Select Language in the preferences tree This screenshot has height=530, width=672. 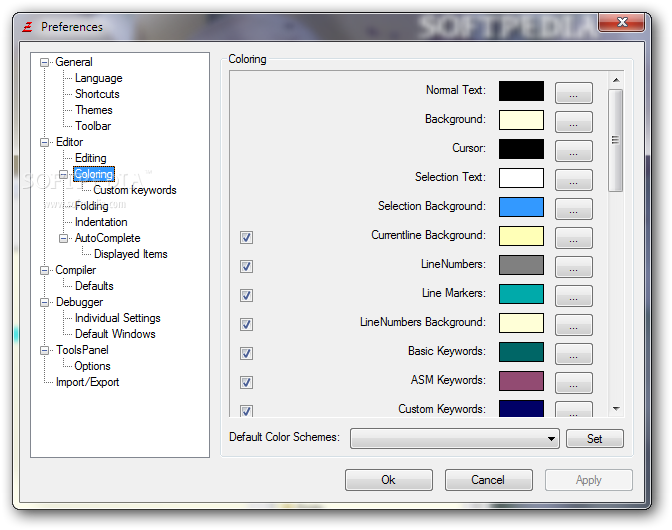click(x=99, y=78)
